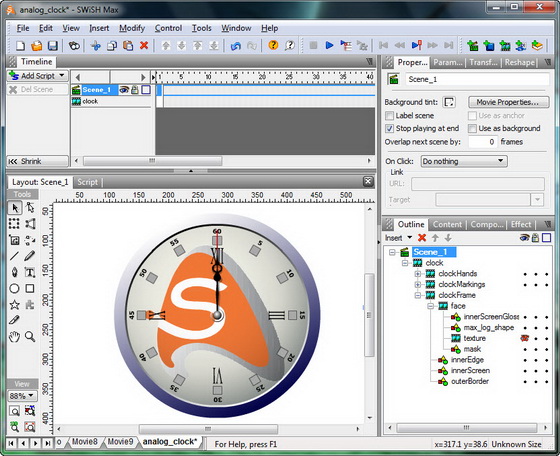Close the Layout panel with X button

[368, 181]
